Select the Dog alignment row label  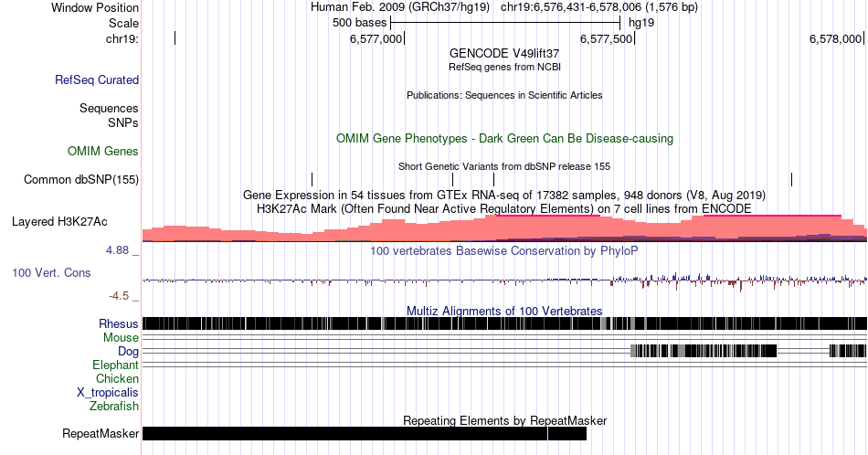tap(128, 352)
